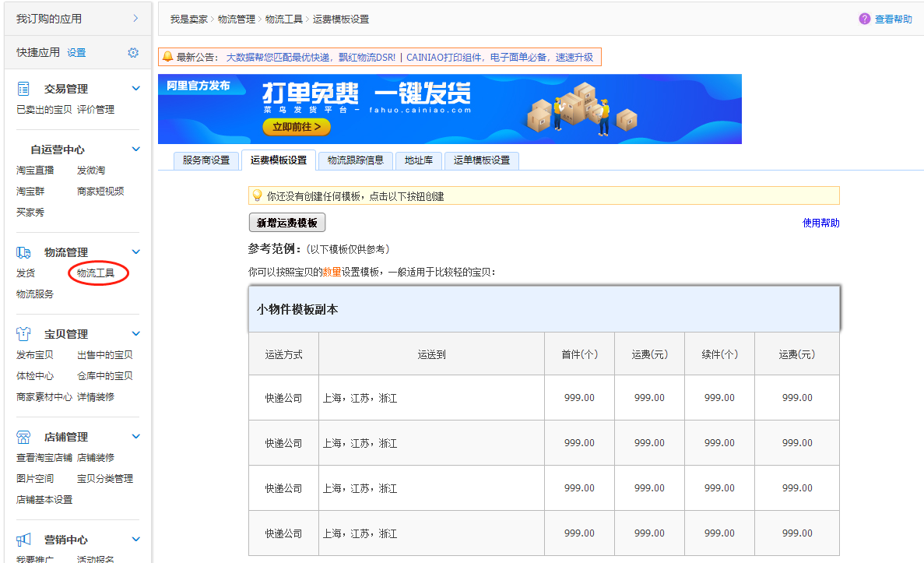
Task: Click 我是卖家 in breadcrumb
Action: [x=189, y=19]
